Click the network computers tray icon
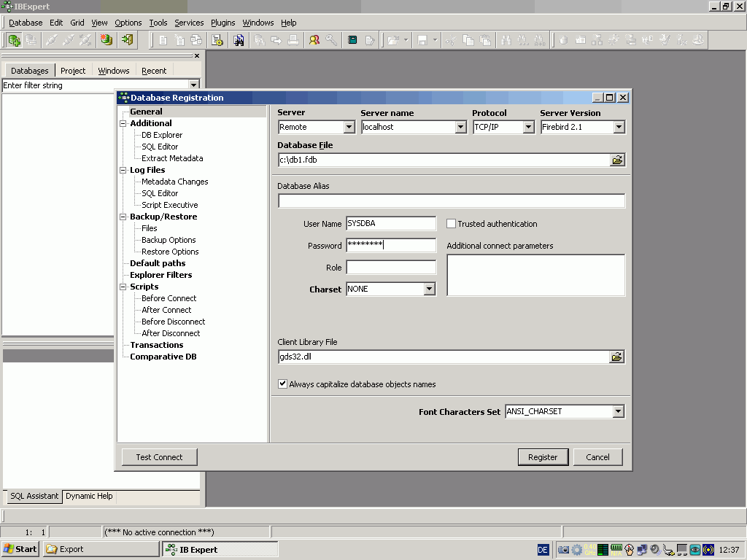 [642, 550]
